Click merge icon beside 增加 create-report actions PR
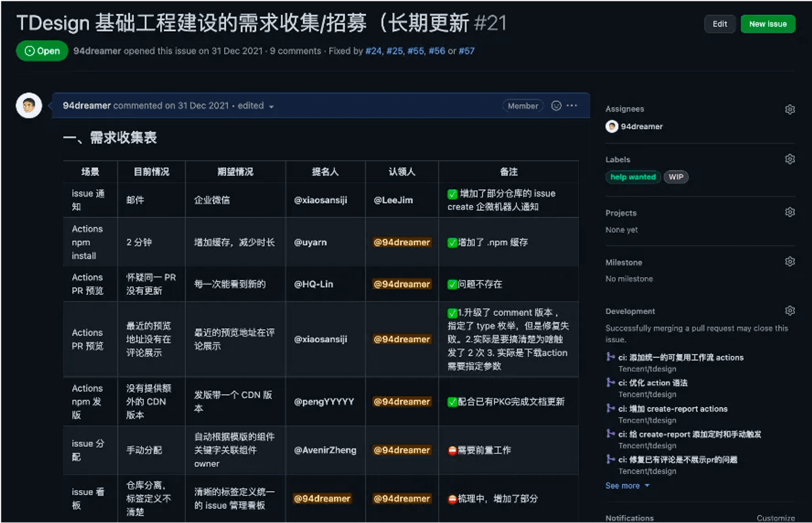The image size is (812, 523). pos(610,408)
